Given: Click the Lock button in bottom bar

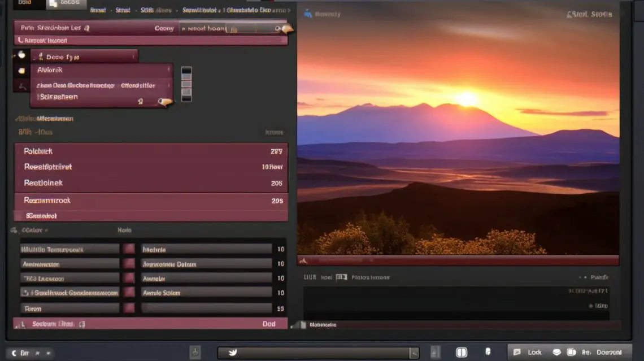Looking at the screenshot, I should pyautogui.click(x=534, y=352).
